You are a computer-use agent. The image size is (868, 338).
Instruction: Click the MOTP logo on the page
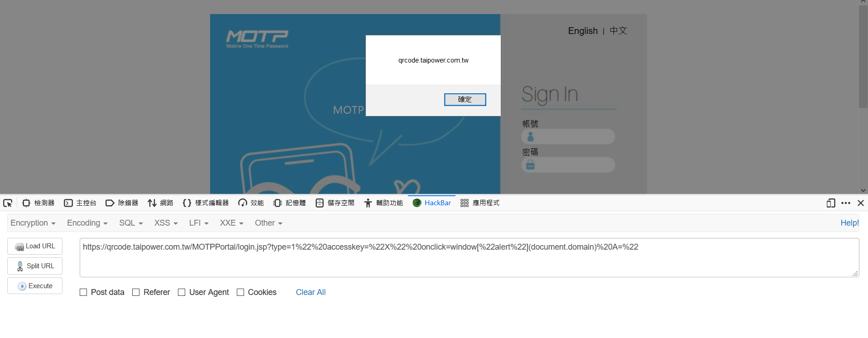pyautogui.click(x=257, y=39)
